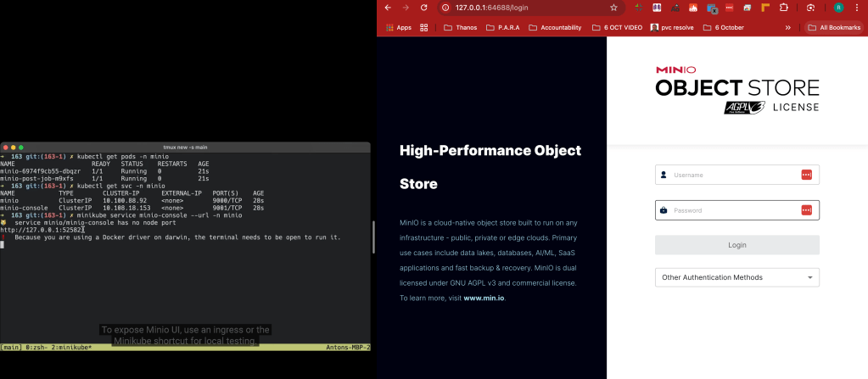Open the Chrome three-dot menu
The image size is (868, 379).
[x=858, y=8]
